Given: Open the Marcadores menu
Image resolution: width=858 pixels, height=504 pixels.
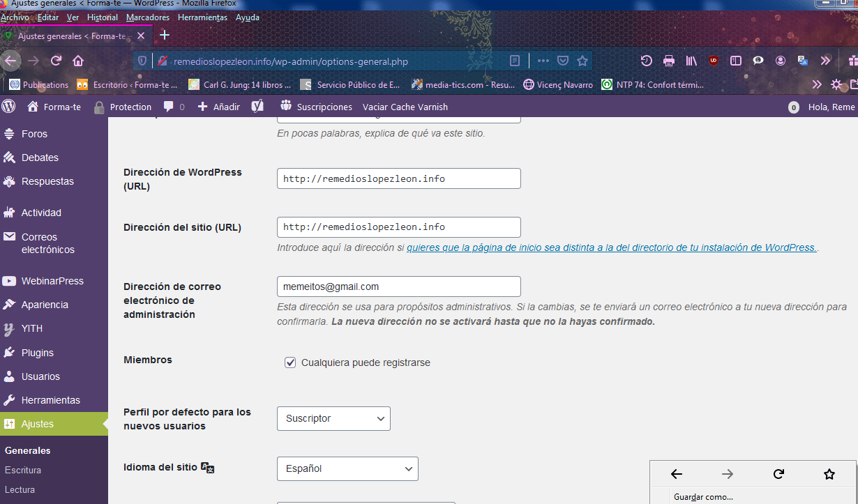Looking at the screenshot, I should point(148,17).
